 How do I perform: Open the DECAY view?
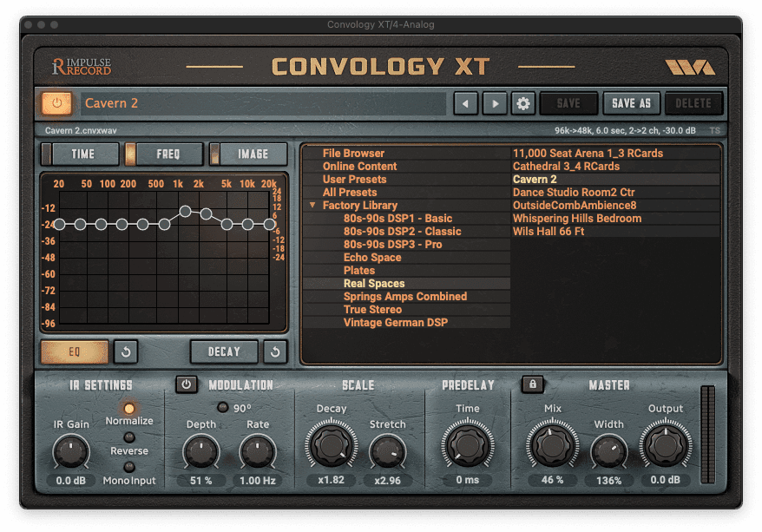222,351
